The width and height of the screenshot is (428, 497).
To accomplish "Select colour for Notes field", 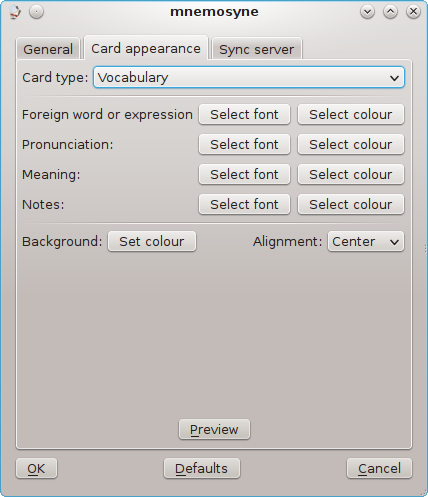I will coord(351,204).
